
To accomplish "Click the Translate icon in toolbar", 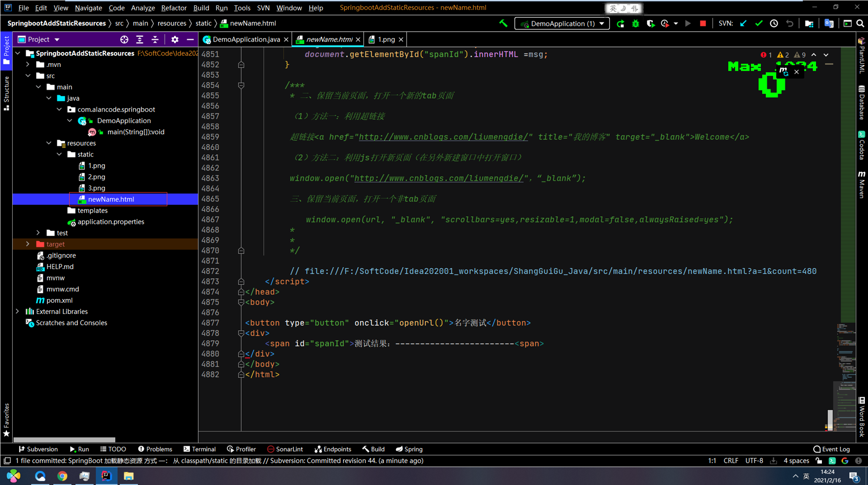I will pyautogui.click(x=829, y=24).
